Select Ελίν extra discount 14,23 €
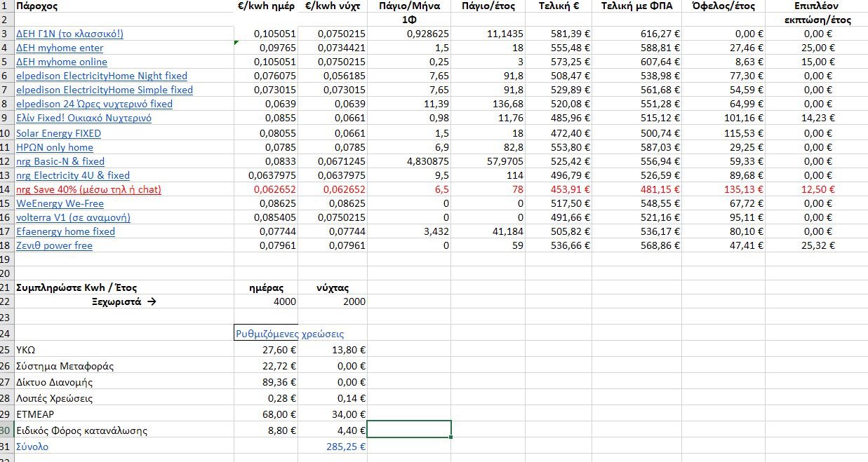This screenshot has height=462, width=868. click(x=817, y=118)
